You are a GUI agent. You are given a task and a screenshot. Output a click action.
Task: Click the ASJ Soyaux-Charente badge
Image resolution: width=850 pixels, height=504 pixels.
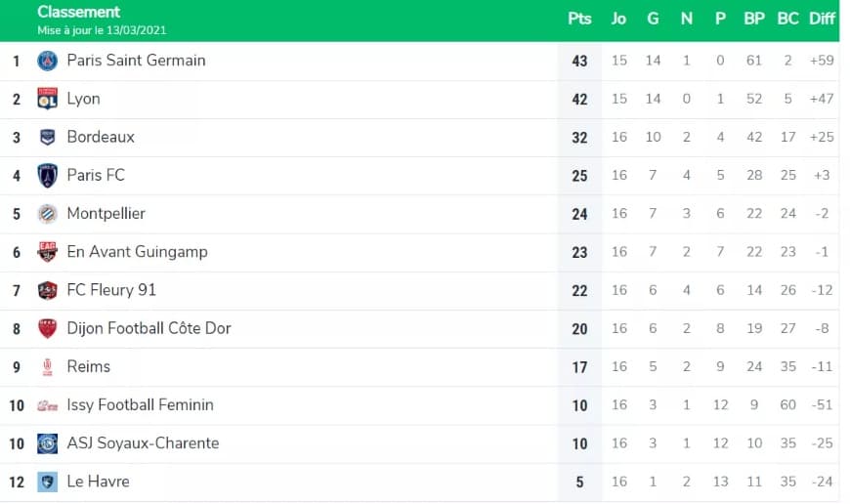(x=47, y=443)
